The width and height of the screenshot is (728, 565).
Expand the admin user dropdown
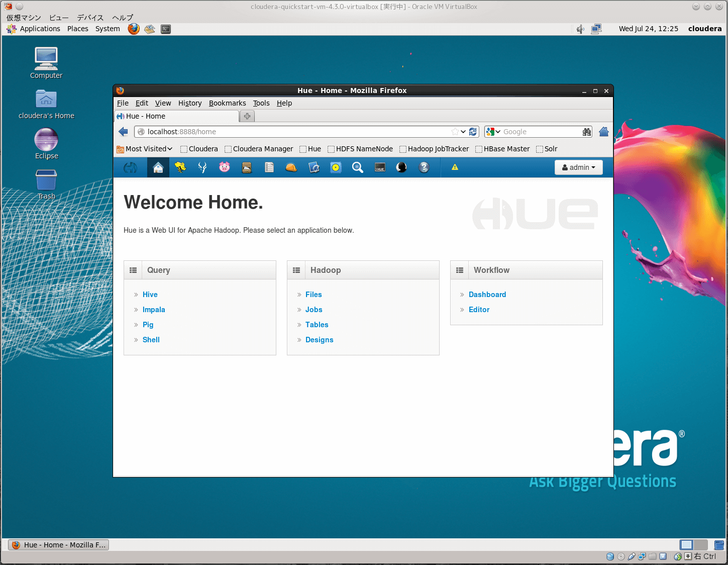[x=578, y=167]
